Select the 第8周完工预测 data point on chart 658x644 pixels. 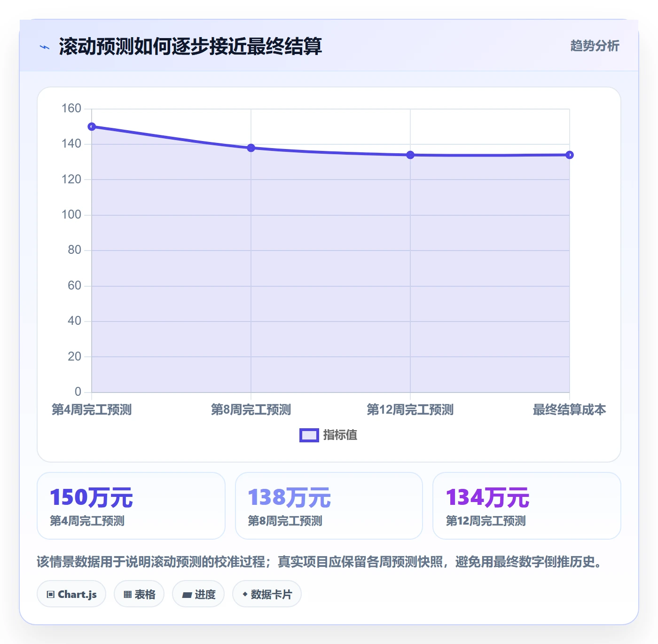251,148
